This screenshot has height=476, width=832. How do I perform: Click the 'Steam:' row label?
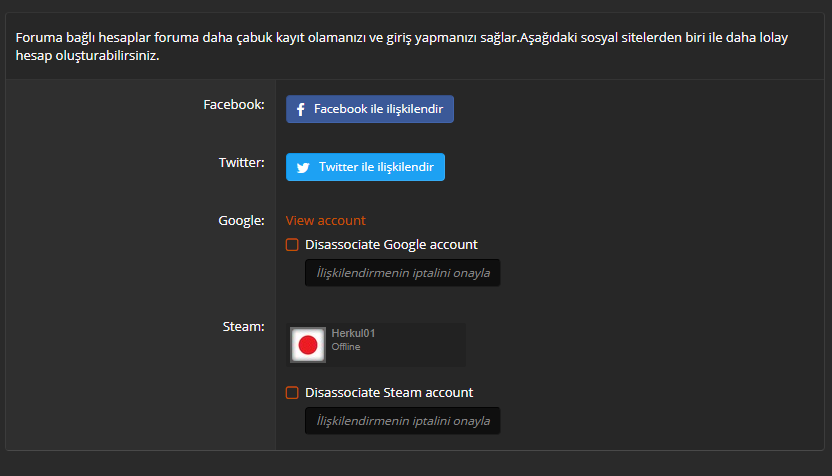pyautogui.click(x=244, y=326)
